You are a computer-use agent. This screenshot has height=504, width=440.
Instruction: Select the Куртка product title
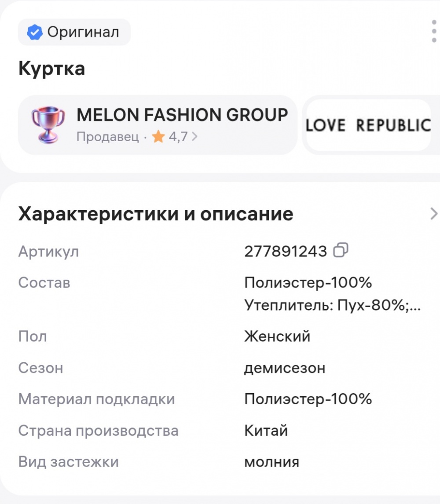(51, 69)
